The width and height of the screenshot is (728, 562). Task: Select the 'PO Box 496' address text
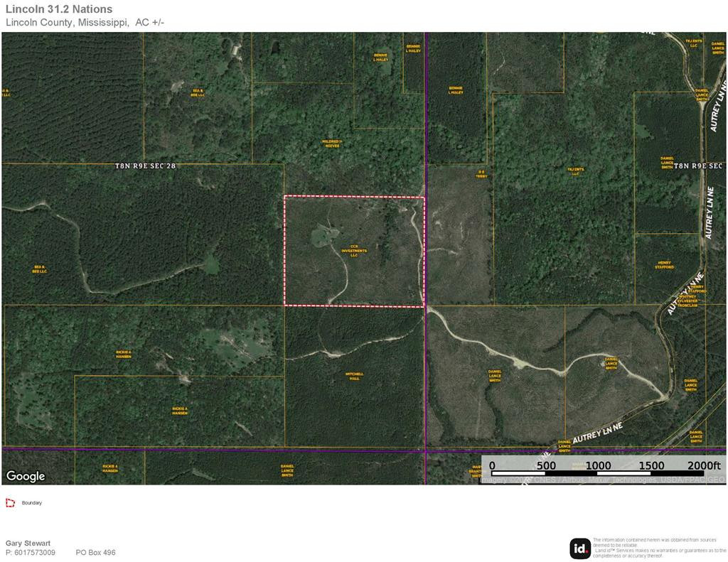click(x=96, y=552)
